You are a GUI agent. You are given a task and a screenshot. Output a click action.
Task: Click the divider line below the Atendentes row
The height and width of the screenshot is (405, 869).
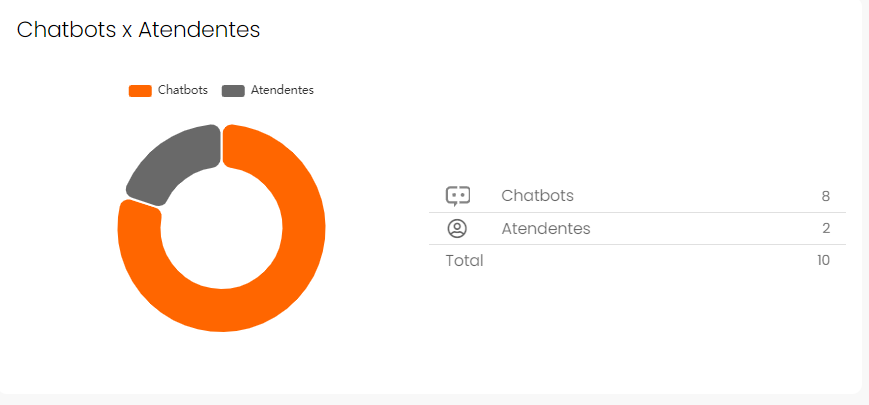tap(637, 244)
